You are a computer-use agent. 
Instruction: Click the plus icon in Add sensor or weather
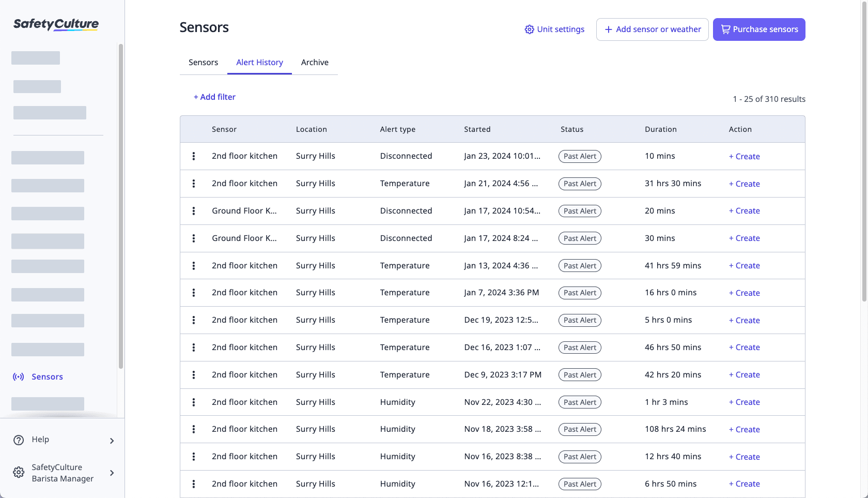608,29
